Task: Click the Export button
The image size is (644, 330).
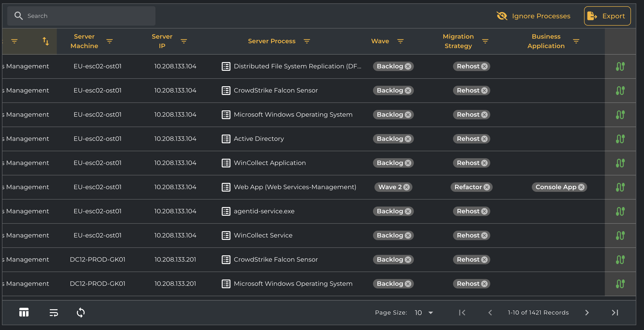Action: [607, 16]
